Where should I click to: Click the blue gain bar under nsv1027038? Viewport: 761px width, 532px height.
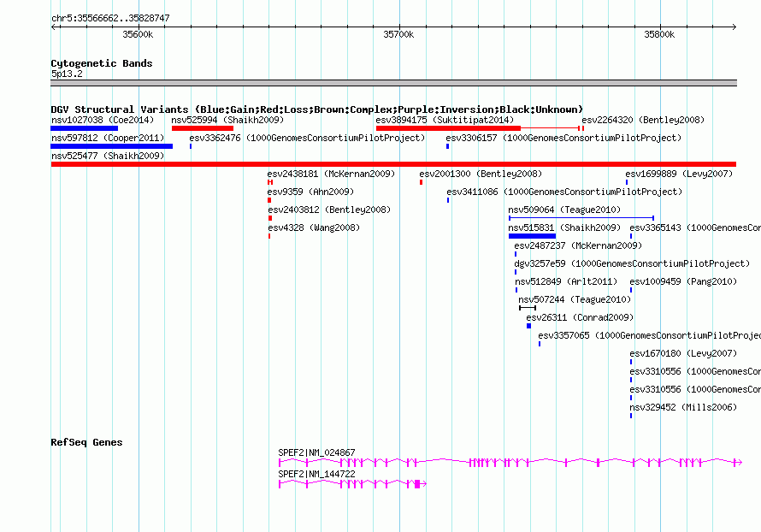(85, 128)
